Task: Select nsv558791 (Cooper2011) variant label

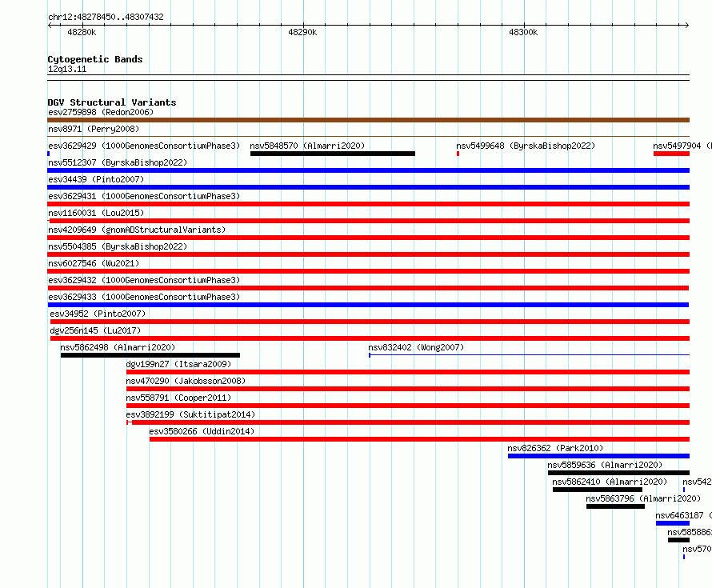Action: 178,398
